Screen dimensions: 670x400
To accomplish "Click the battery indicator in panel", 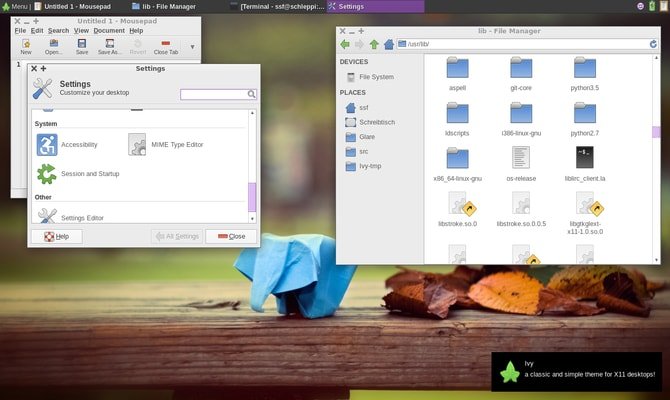I will pyautogui.click(x=652, y=6).
